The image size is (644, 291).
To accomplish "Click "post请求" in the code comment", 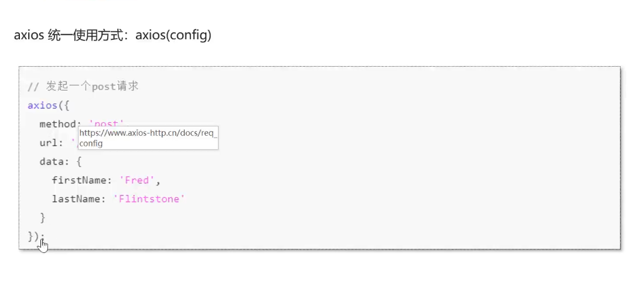I will click(x=115, y=86).
